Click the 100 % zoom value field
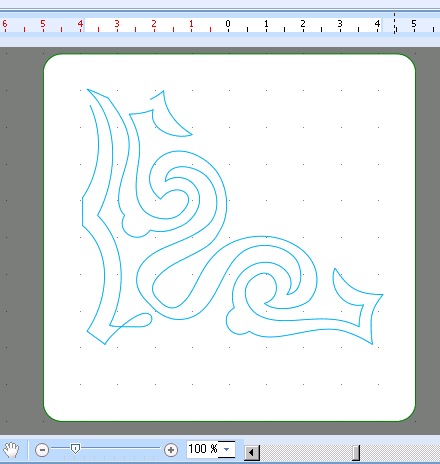Viewport: 440px width, 464px height. [203, 449]
